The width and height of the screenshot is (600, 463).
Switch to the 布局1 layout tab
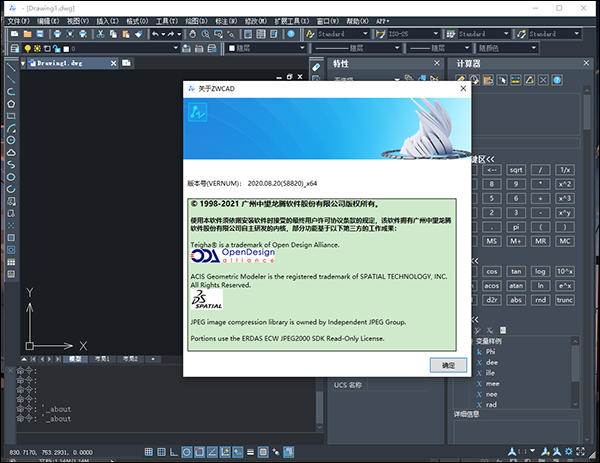102,358
